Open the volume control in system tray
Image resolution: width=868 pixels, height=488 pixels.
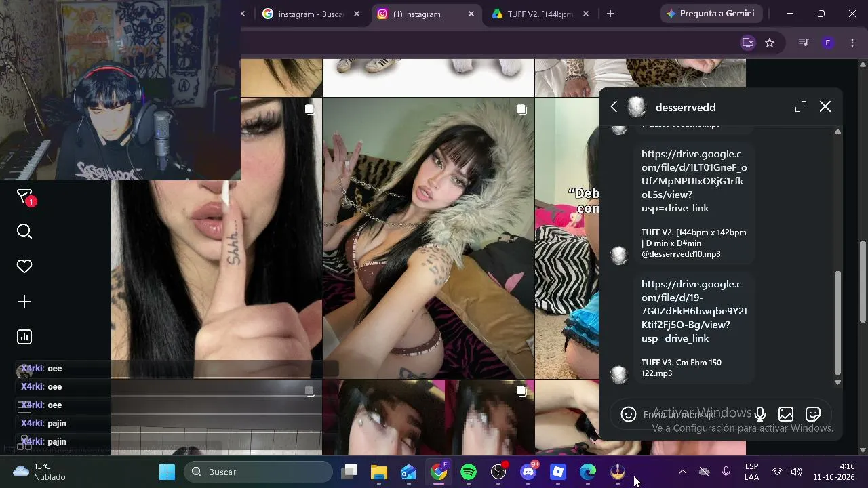point(796,472)
